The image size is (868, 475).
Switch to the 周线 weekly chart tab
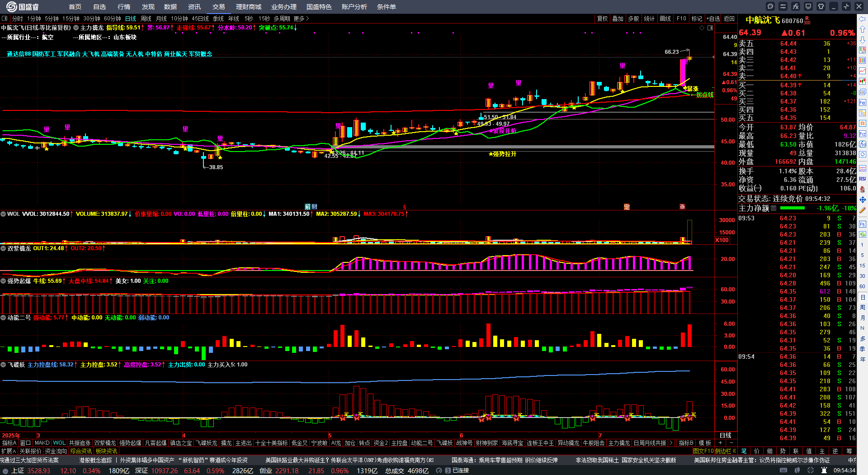click(x=146, y=19)
